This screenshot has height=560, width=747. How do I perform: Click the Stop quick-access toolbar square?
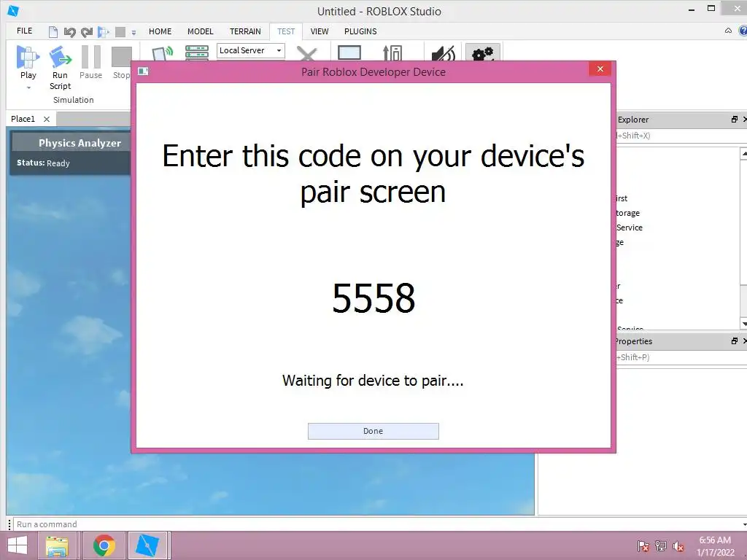[x=120, y=32]
